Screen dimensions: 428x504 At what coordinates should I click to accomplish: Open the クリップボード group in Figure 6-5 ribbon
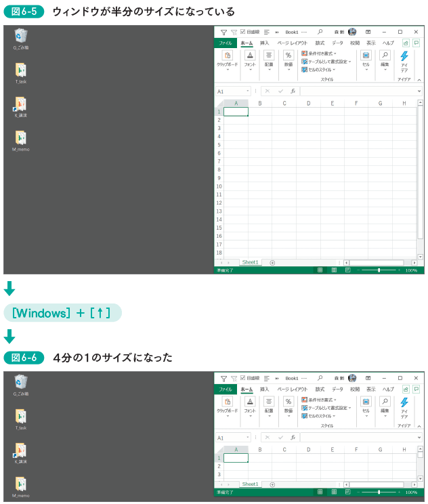click(x=228, y=60)
